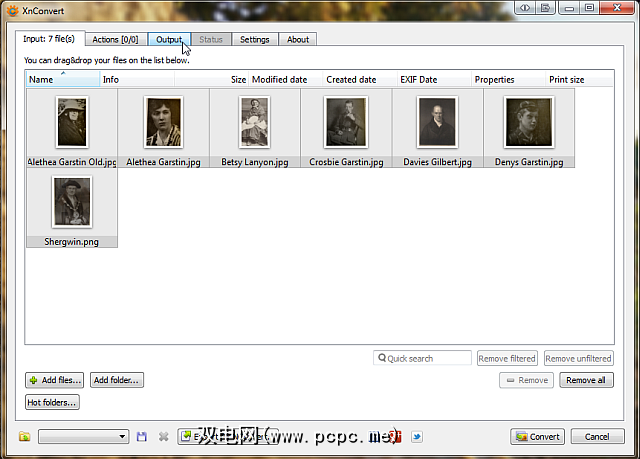The height and width of the screenshot is (459, 640).
Task: Click the Remove unfiltered button
Action: point(578,358)
